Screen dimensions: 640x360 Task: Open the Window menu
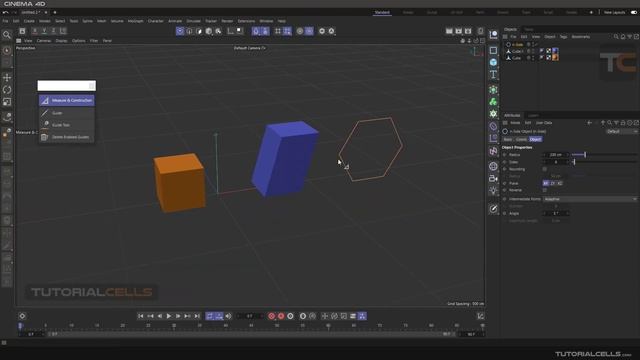[x=266, y=21]
